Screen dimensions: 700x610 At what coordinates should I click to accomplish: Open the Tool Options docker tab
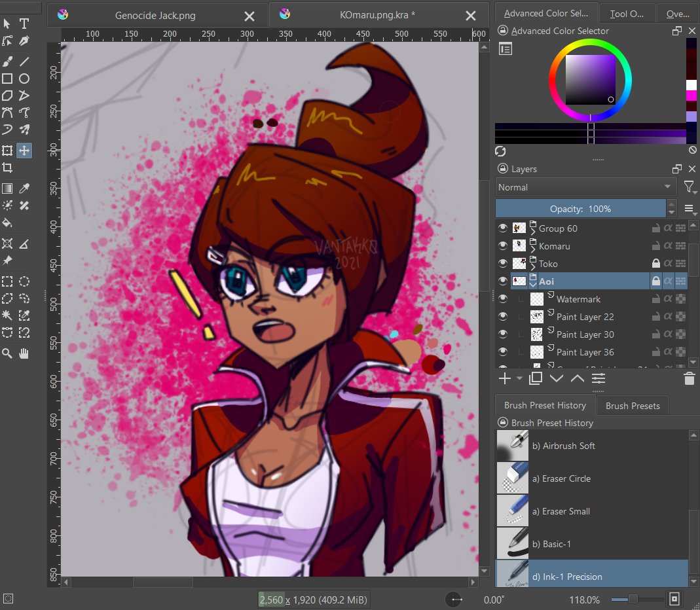coord(627,14)
